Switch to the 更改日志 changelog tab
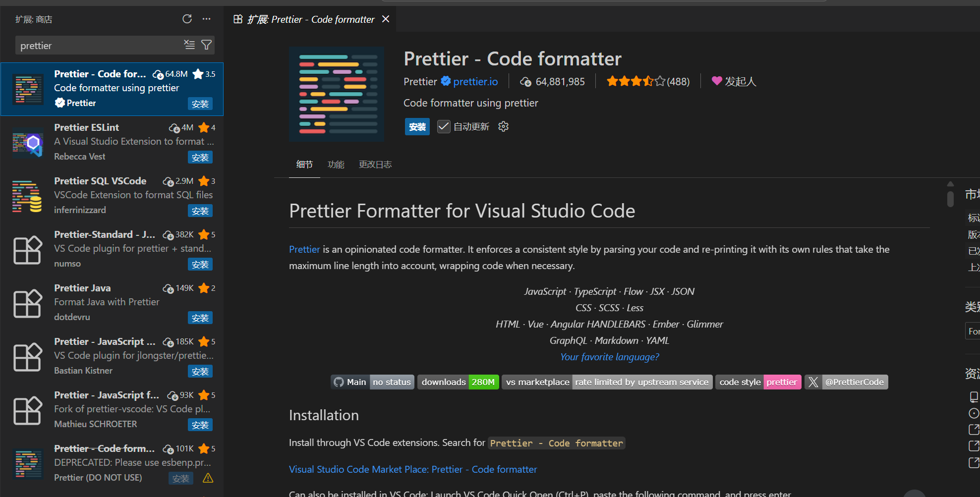 click(x=375, y=165)
